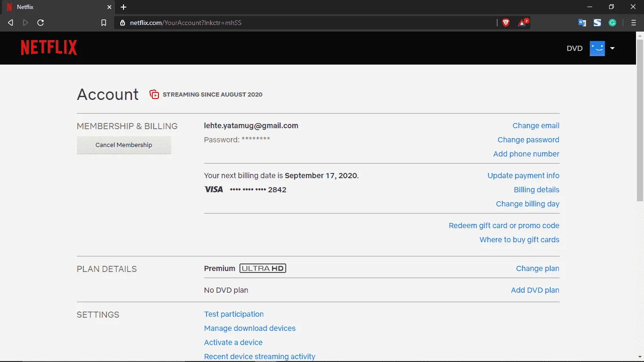Click the VISA card logo

pos(214,189)
